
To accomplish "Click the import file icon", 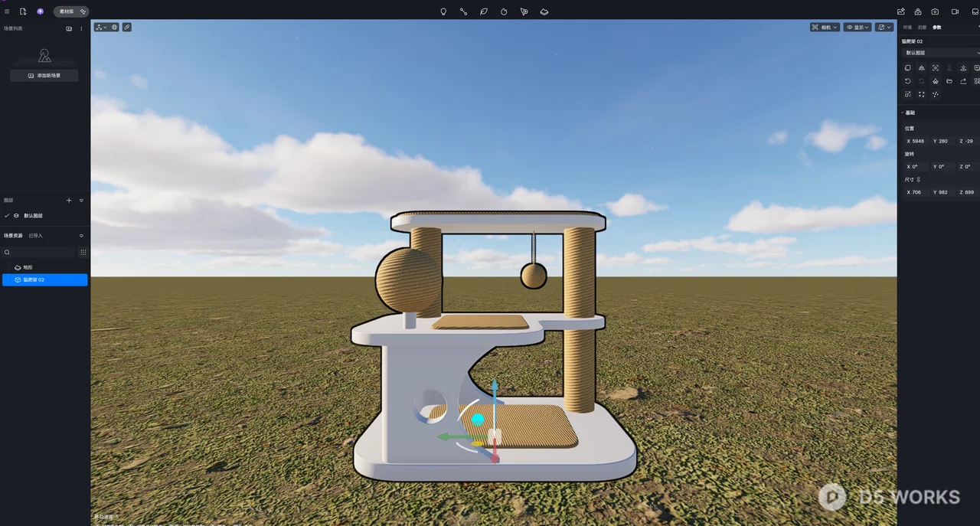I will 23,11.
